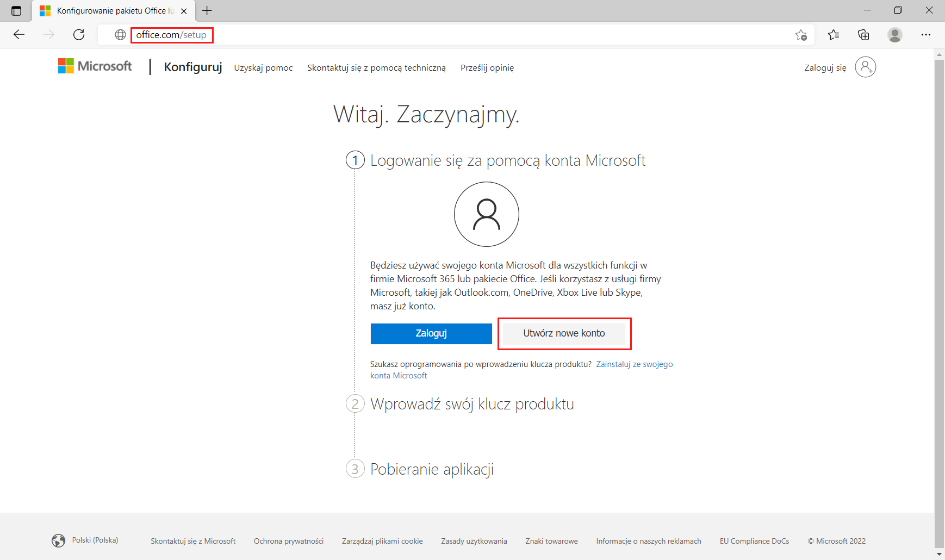Go back using the browser back arrow

[x=19, y=35]
